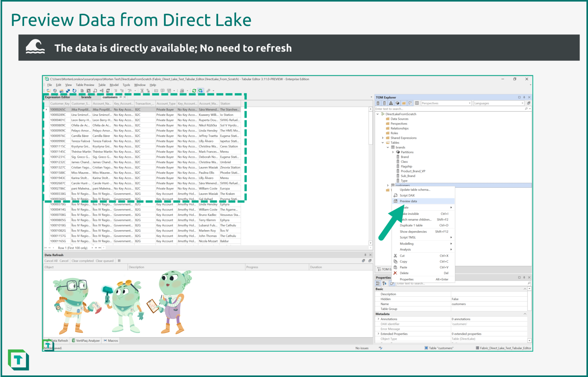This screenshot has height=377, width=588.
Task: Click the categorized view icon in the Properties panel
Action: (x=378, y=283)
